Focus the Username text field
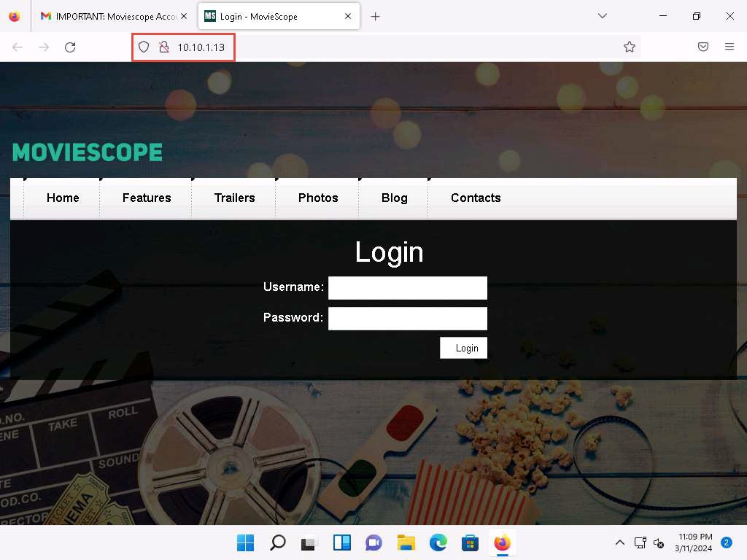The image size is (747, 560). click(x=407, y=288)
